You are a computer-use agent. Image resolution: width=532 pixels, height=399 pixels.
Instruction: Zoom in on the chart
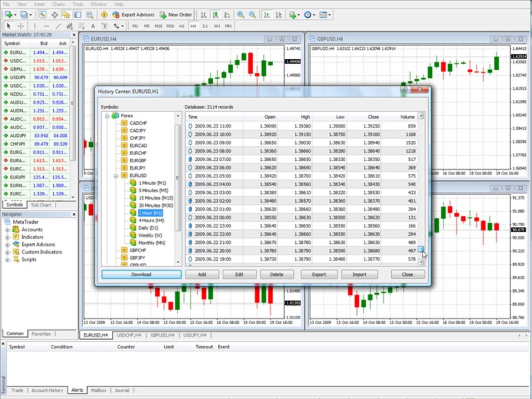[241, 14]
